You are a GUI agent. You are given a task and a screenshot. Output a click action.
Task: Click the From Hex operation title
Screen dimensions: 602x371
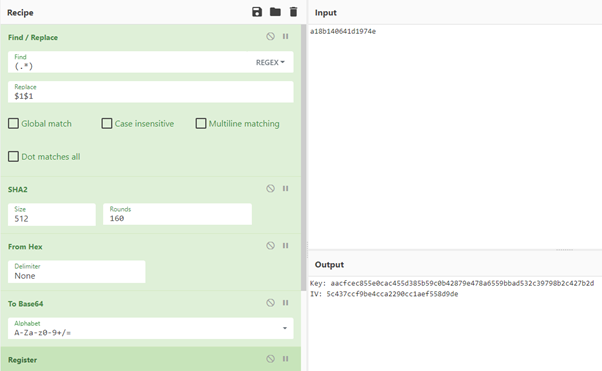25,247
